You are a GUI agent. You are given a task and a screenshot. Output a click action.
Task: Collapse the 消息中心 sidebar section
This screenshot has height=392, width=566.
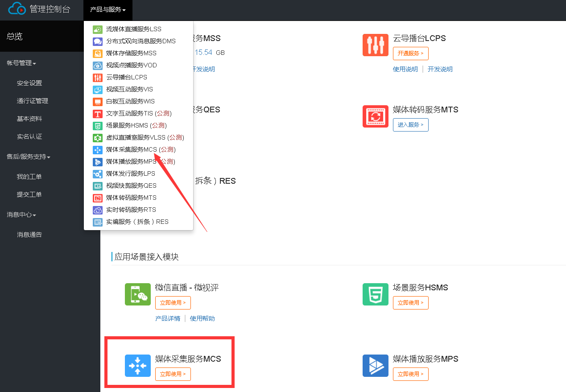(x=21, y=215)
